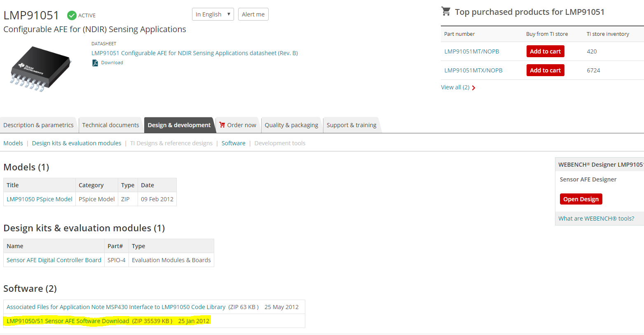Select the Design & development tab

click(x=179, y=125)
